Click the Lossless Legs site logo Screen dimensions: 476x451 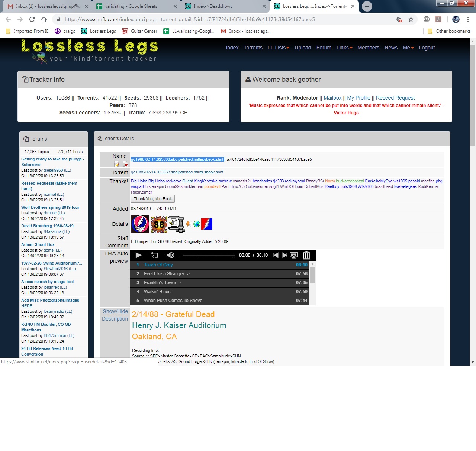[90, 51]
